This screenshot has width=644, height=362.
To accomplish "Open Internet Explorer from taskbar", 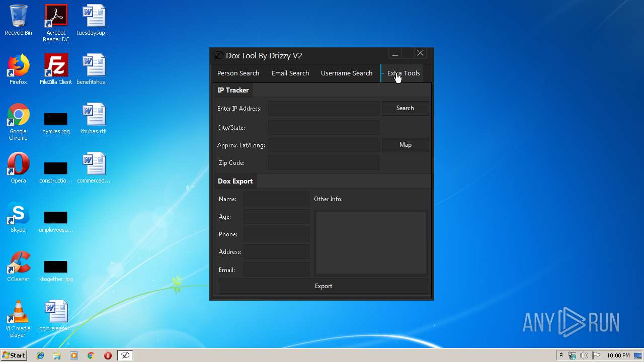I will (x=40, y=355).
